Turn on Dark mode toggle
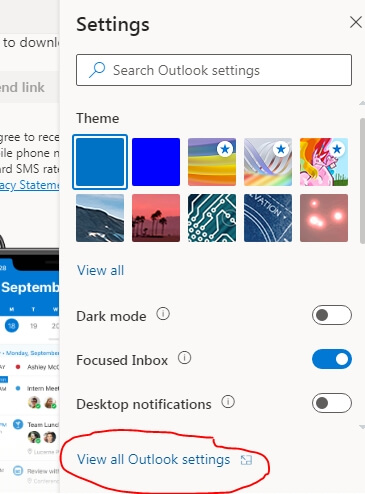Viewport: 365px width, 494px height. coord(332,315)
